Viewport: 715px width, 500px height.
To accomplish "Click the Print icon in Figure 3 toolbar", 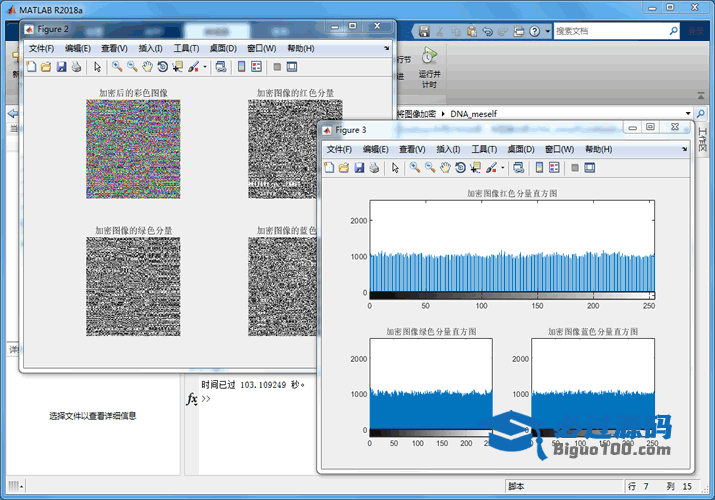I will tap(374, 168).
